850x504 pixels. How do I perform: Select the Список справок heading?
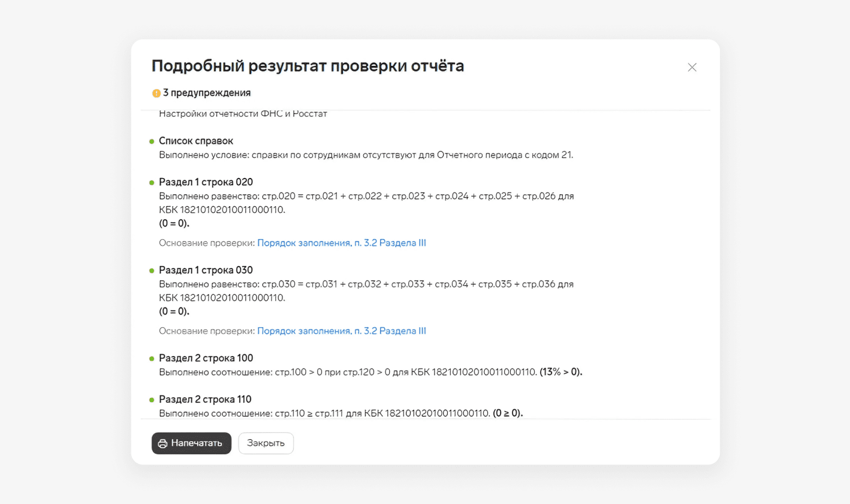coord(196,141)
